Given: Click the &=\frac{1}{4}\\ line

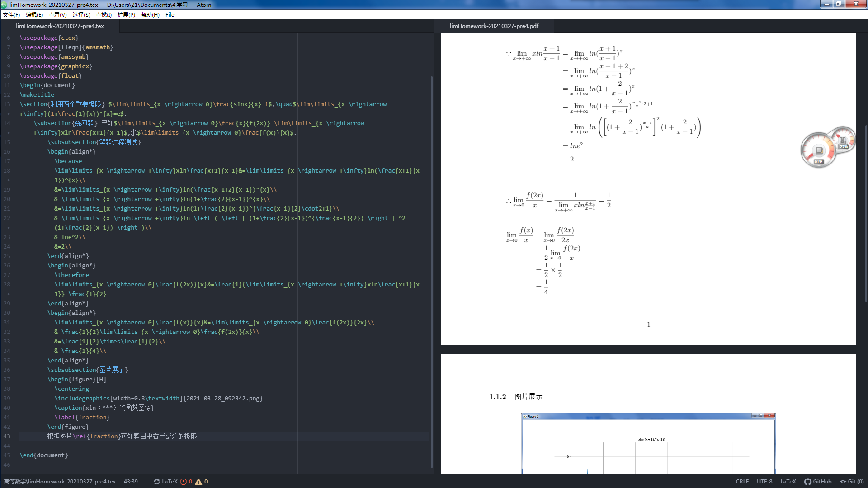Looking at the screenshot, I should (x=80, y=351).
